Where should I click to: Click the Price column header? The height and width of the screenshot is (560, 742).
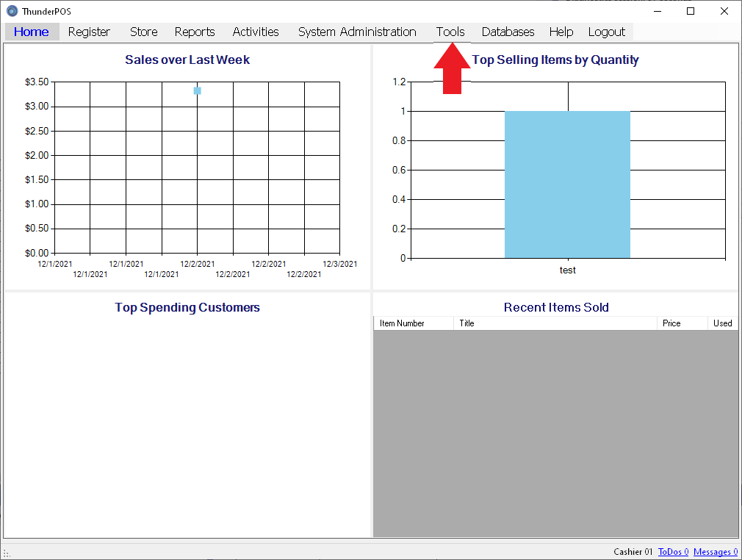pos(681,323)
